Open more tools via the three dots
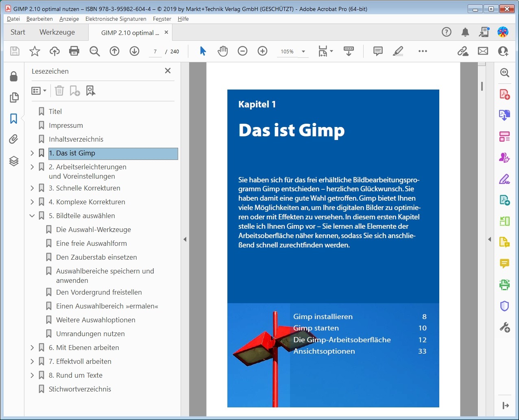 click(423, 51)
